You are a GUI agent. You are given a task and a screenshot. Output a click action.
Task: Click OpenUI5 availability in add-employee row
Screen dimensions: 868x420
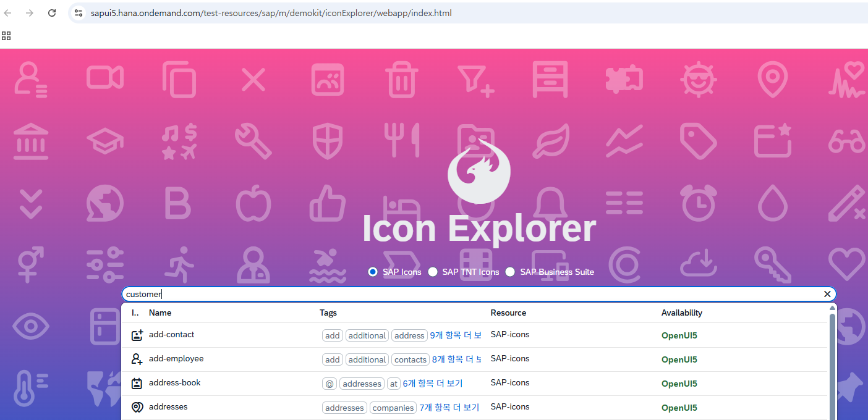pyautogui.click(x=679, y=359)
